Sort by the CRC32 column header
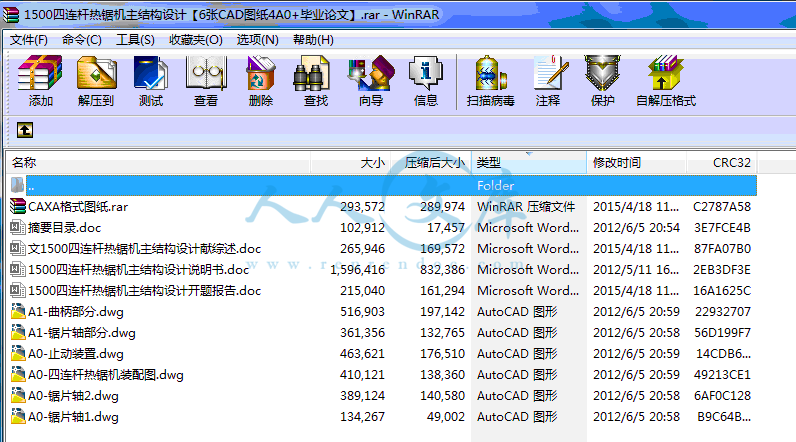796x442 pixels. click(x=722, y=163)
